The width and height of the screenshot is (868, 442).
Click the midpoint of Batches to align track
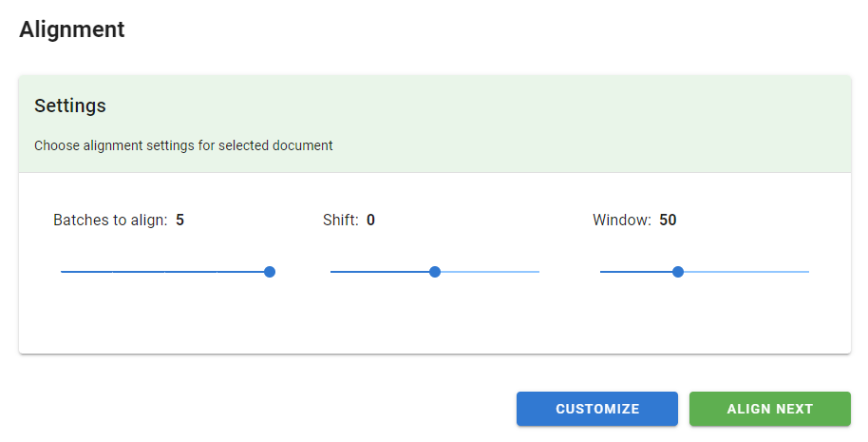tap(165, 272)
